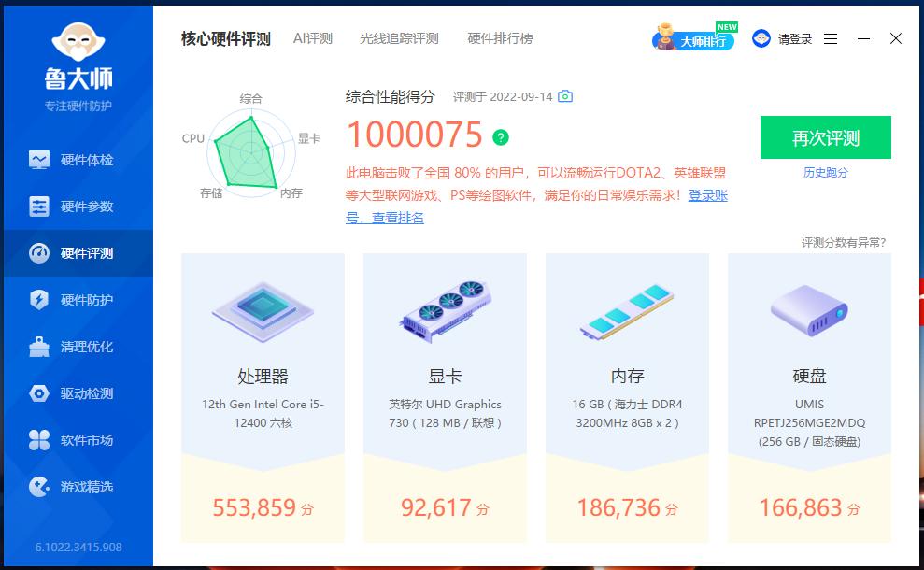Viewport: 924px width, 570px height.
Task: Click 请登录 to log in
Action: point(795,39)
